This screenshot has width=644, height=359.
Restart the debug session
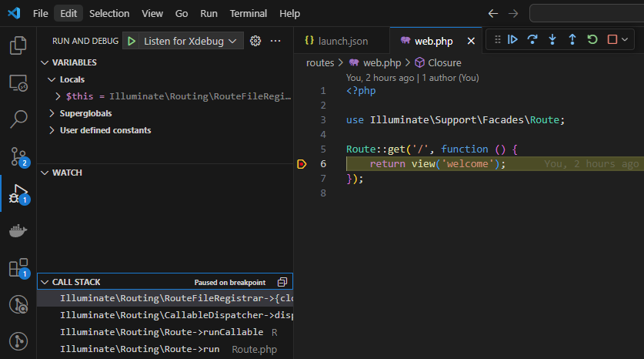[x=592, y=40]
